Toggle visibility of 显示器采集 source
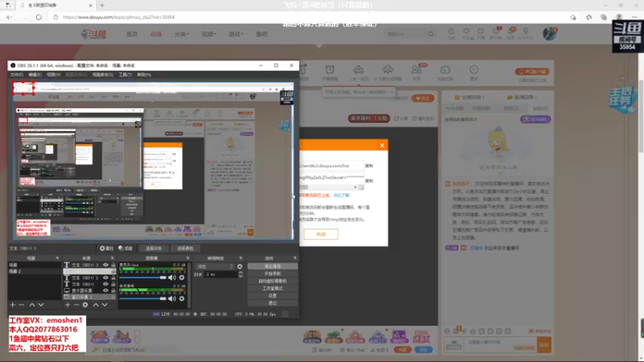 click(x=105, y=290)
